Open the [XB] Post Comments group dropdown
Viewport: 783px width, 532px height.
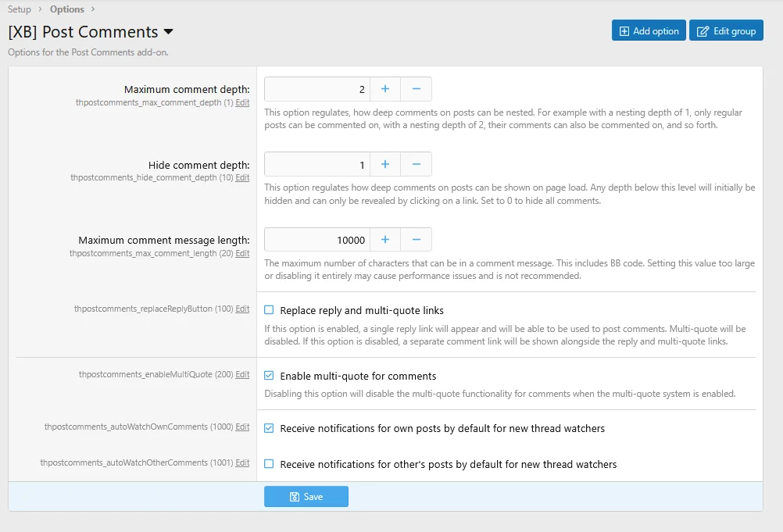coord(168,32)
